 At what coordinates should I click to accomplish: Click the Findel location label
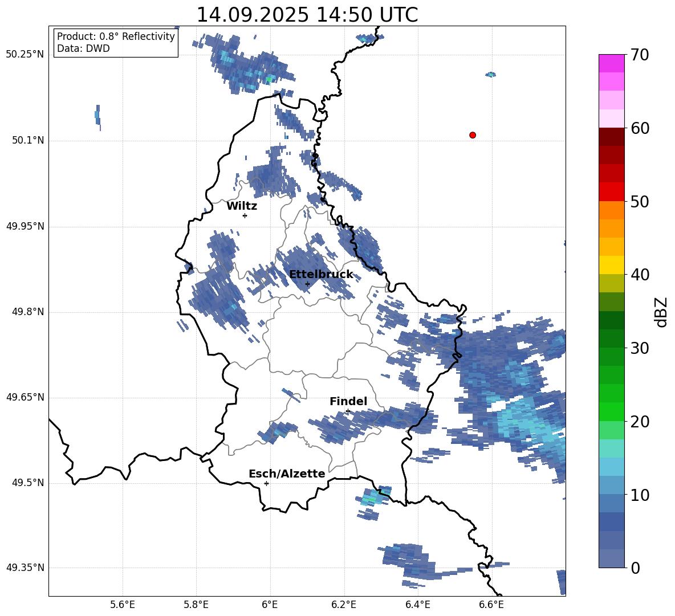348,401
